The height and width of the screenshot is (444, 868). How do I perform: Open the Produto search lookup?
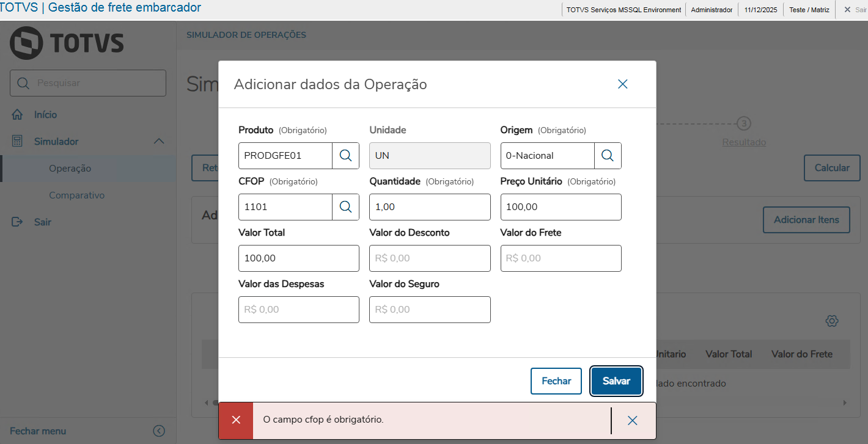[346, 156]
